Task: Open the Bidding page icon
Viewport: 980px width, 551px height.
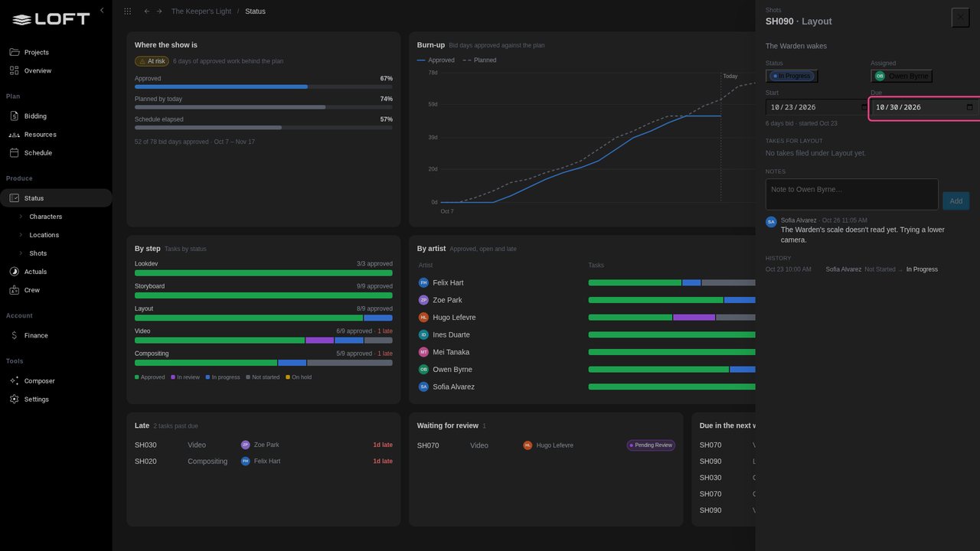Action: point(14,116)
